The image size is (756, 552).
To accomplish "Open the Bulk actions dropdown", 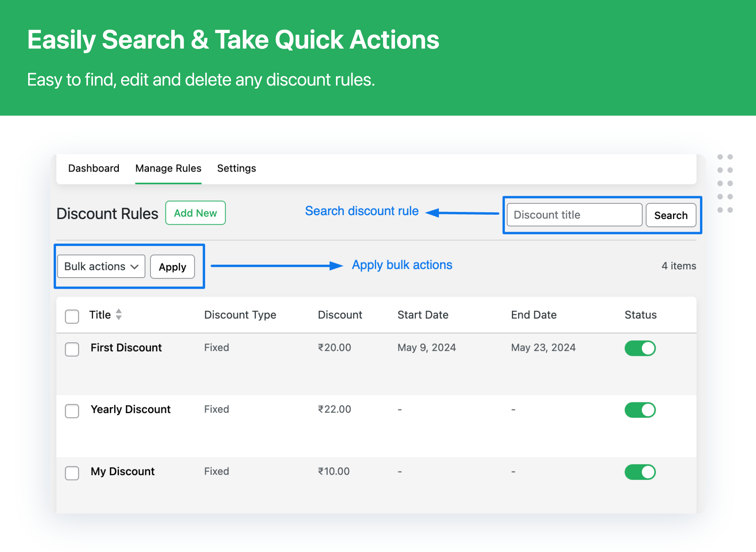I will pos(101,266).
